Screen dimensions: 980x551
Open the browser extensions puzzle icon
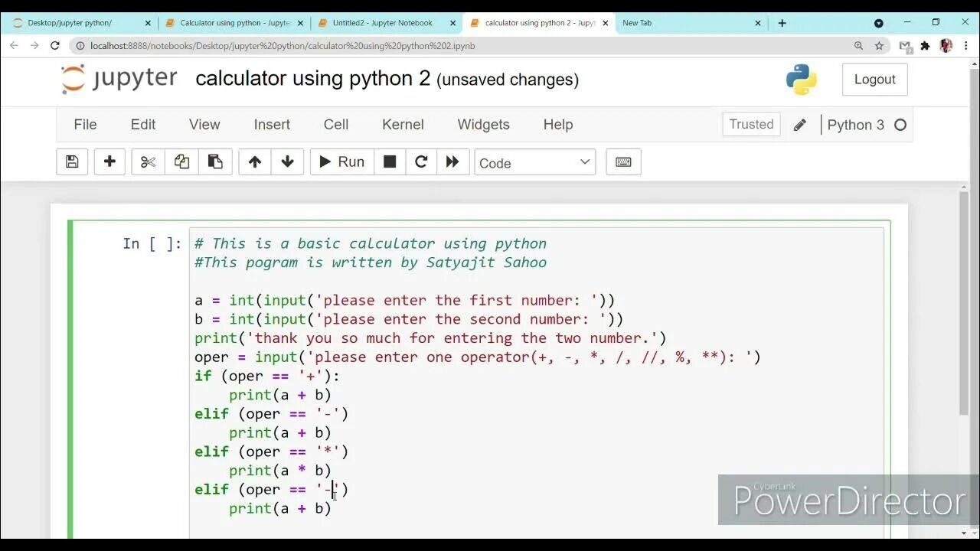coord(925,46)
